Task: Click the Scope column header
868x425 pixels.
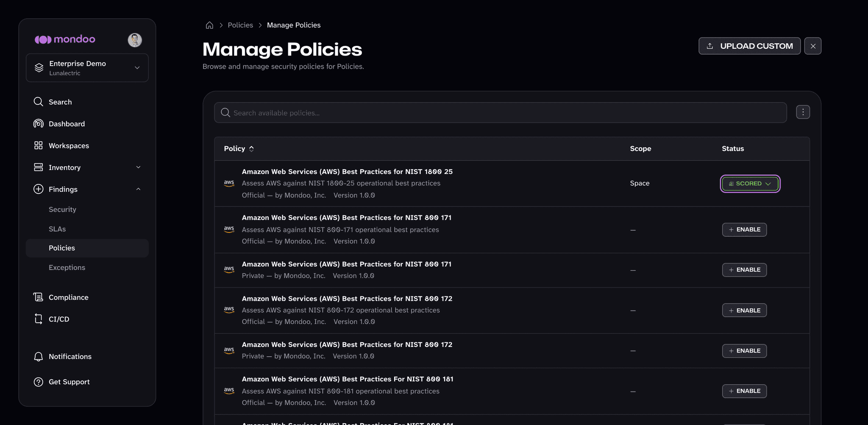Action: coord(640,148)
